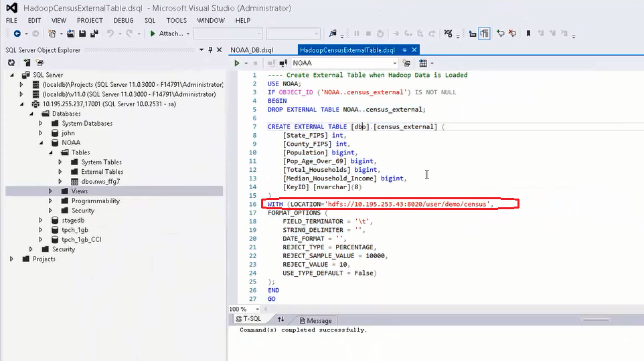Open the Results As Grid dropdown arrow
This screenshot has width=644, height=361.
[x=432, y=63]
